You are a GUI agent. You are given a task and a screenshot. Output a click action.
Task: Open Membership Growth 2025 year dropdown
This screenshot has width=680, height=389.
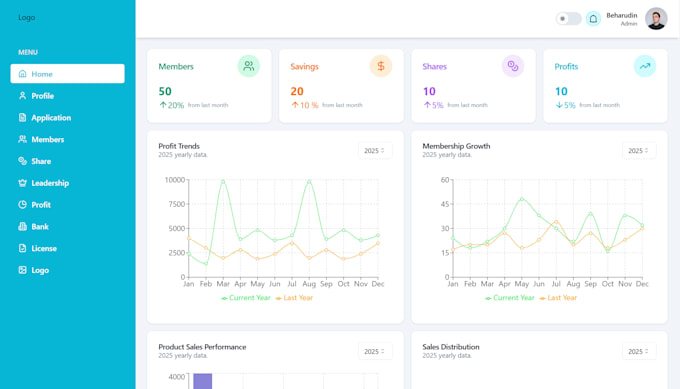coord(639,150)
